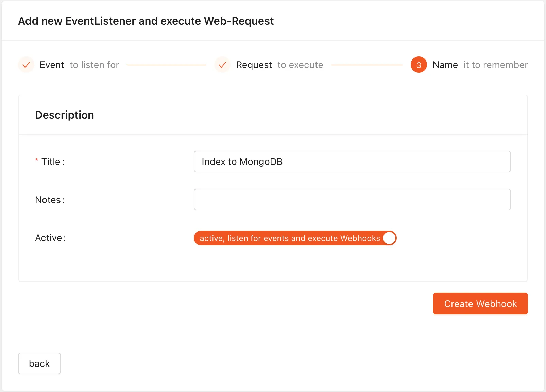Screen dimensions: 546x392
Task: Click the Description section heading
Action: pos(65,115)
